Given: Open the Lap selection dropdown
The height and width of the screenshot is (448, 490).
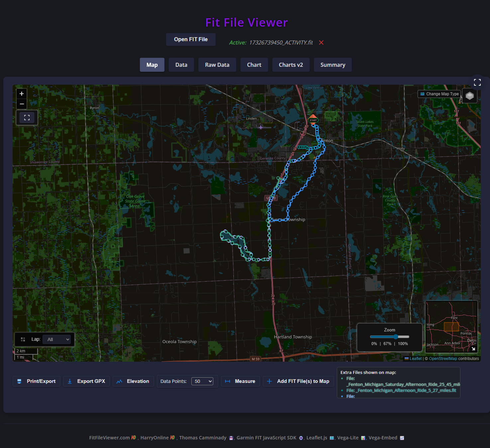Looking at the screenshot, I should [x=57, y=339].
